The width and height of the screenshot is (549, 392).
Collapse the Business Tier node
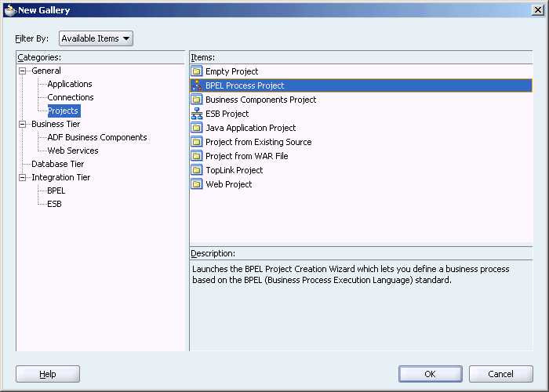click(x=23, y=124)
